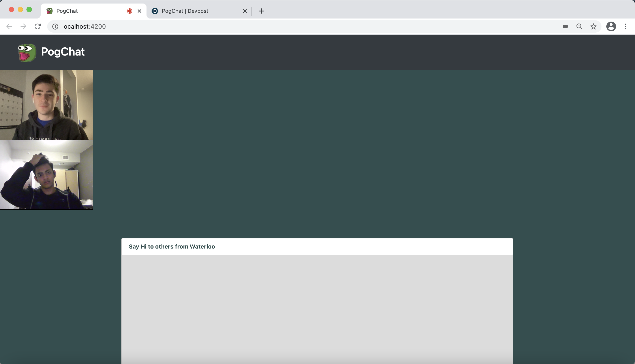635x364 pixels.
Task: Click the bottom webcam video feed
Action: 46,175
